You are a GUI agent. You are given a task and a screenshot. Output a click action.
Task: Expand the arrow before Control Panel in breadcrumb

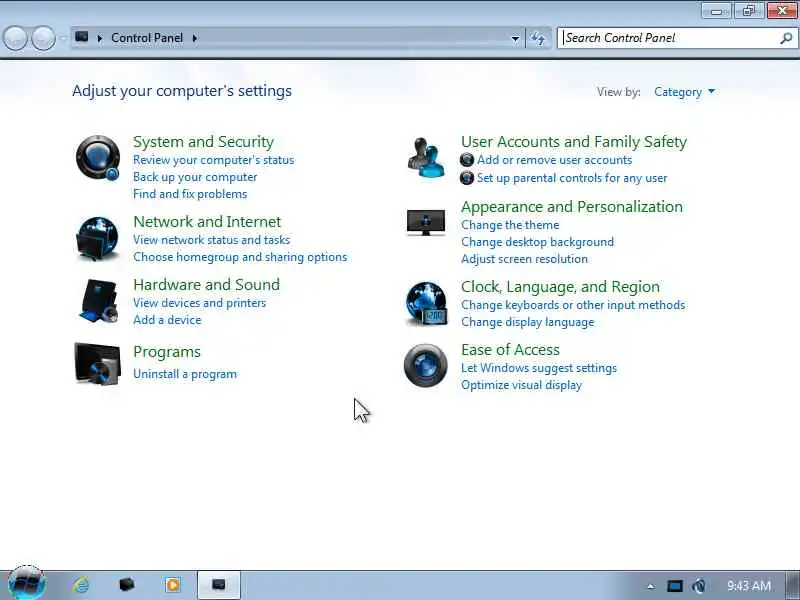coord(100,38)
